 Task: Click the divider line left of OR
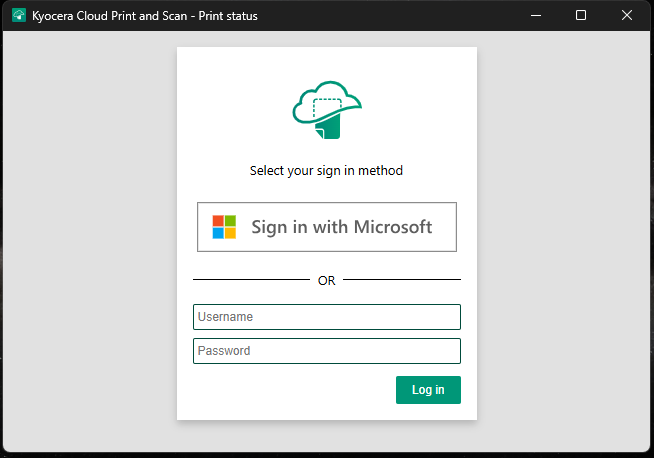pyautogui.click(x=250, y=280)
